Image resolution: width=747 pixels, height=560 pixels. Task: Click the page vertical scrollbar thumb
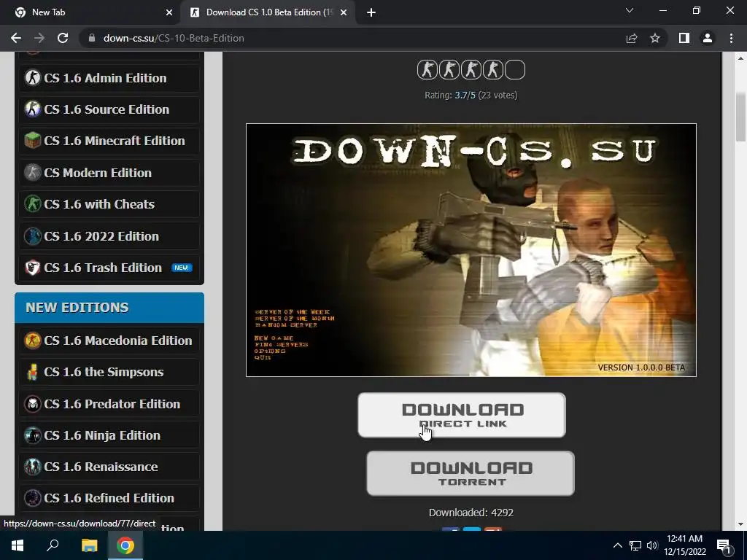tap(740, 117)
